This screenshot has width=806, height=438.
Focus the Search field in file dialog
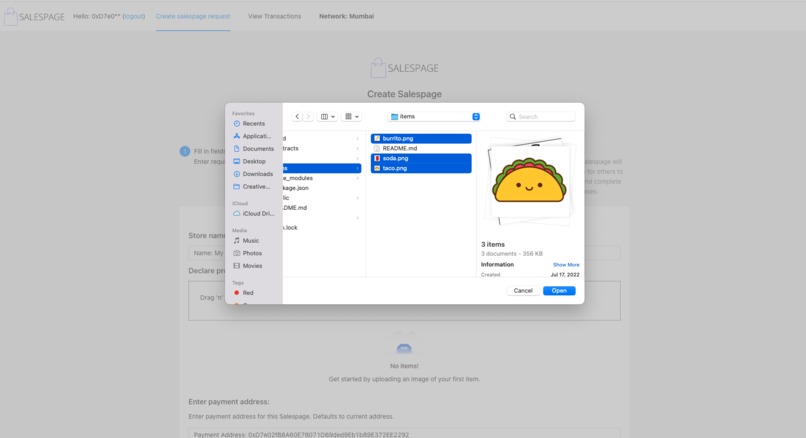[x=541, y=117]
